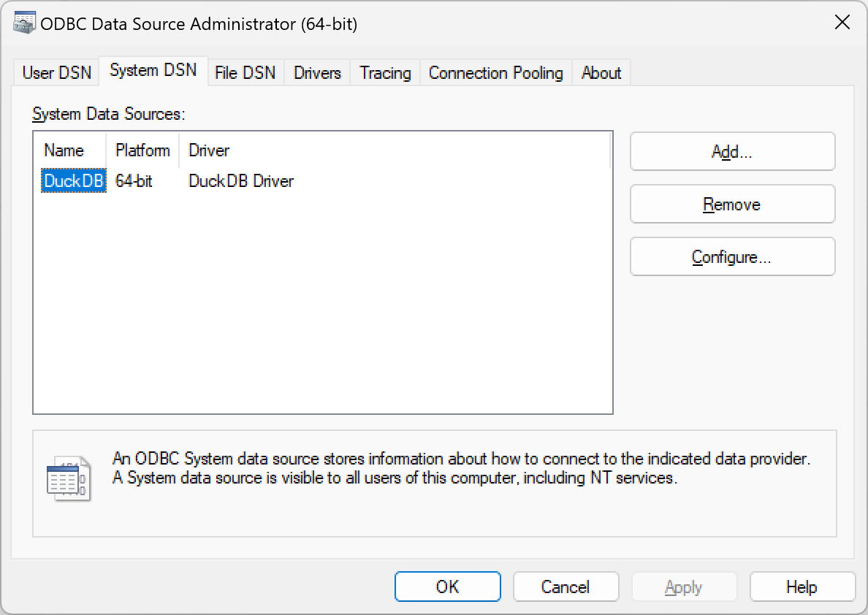Open the About tab

(601, 72)
